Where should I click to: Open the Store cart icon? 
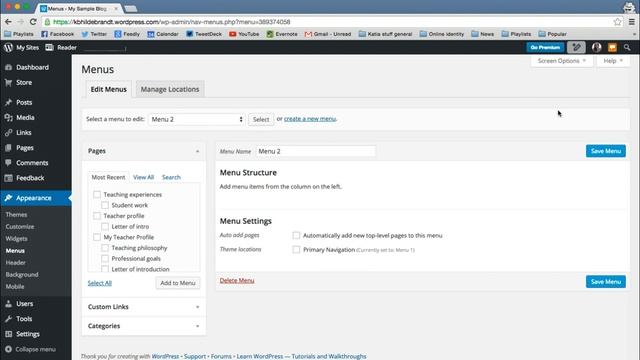pyautogui.click(x=8, y=82)
